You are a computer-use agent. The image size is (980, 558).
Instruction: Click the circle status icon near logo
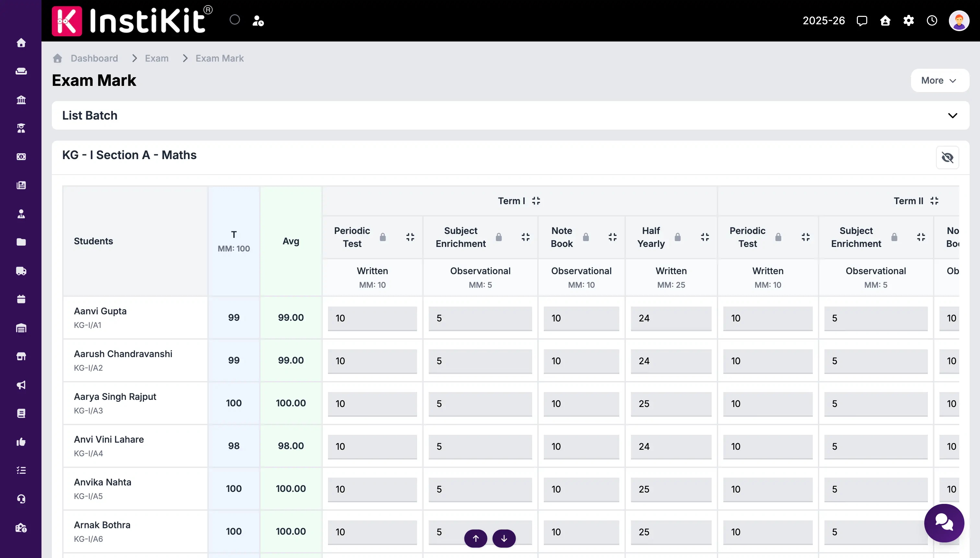pyautogui.click(x=235, y=20)
